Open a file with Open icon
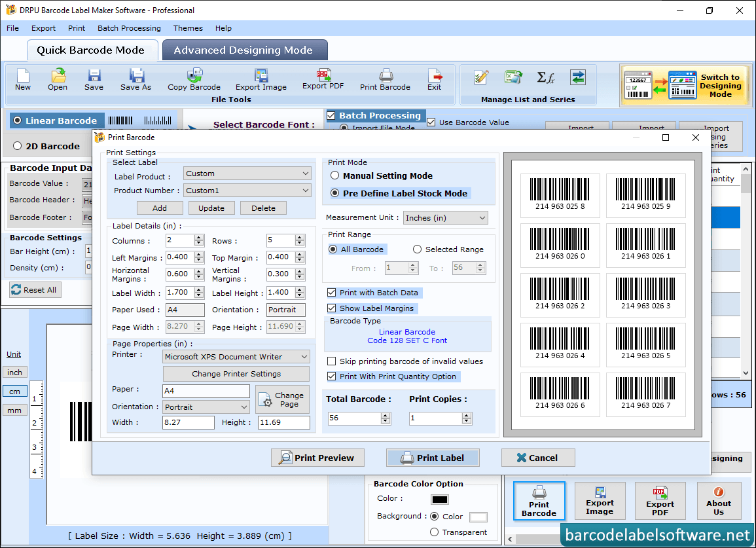 (x=58, y=80)
